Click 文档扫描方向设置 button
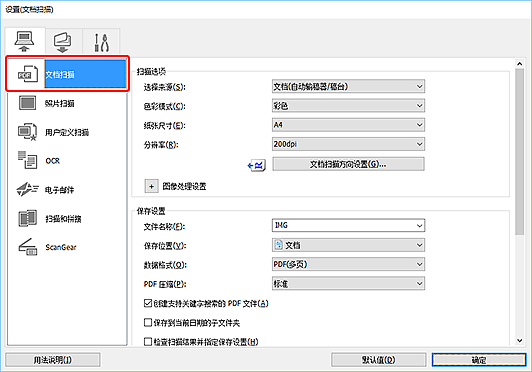This screenshot has height=372, width=532. 348,164
